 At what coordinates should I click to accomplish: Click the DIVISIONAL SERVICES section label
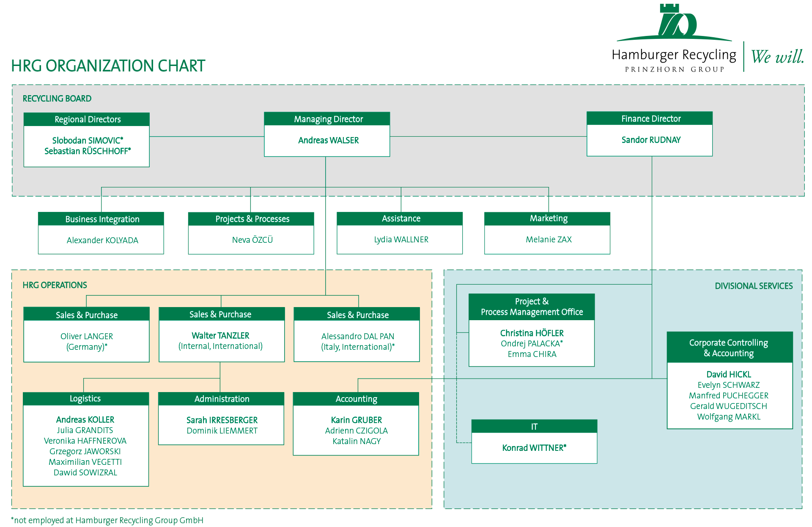click(754, 286)
